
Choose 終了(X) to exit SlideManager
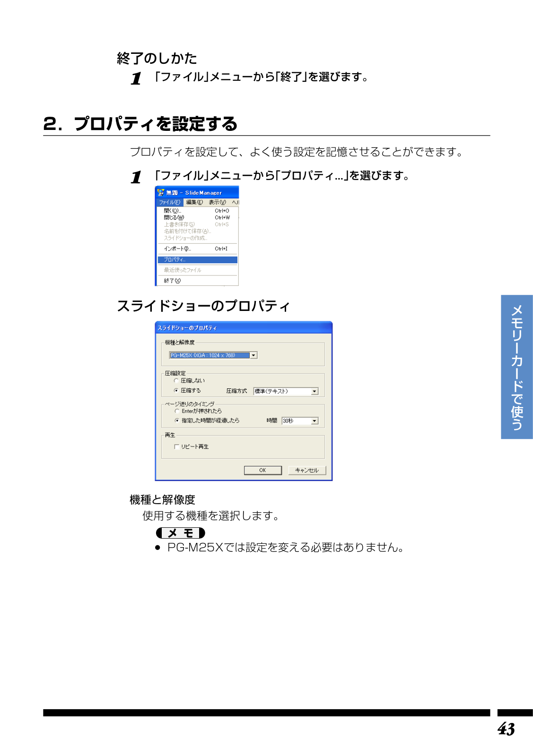[198, 281]
